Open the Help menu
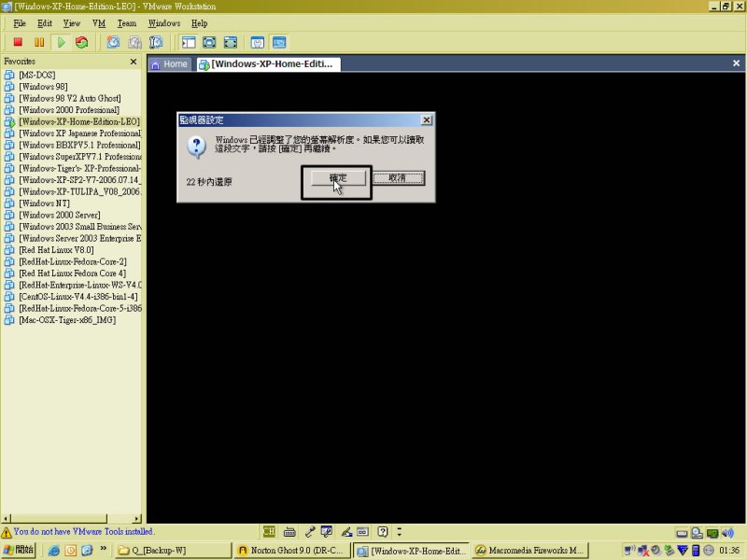The image size is (747, 560). pos(199,23)
